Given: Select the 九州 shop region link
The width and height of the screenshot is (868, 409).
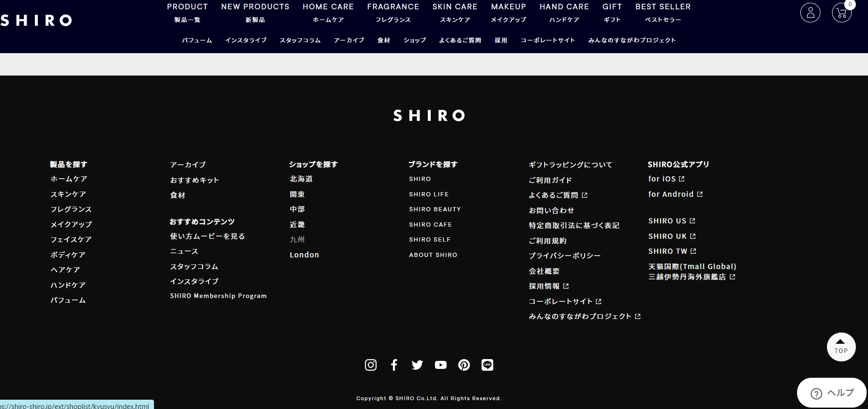Looking at the screenshot, I should tap(297, 239).
